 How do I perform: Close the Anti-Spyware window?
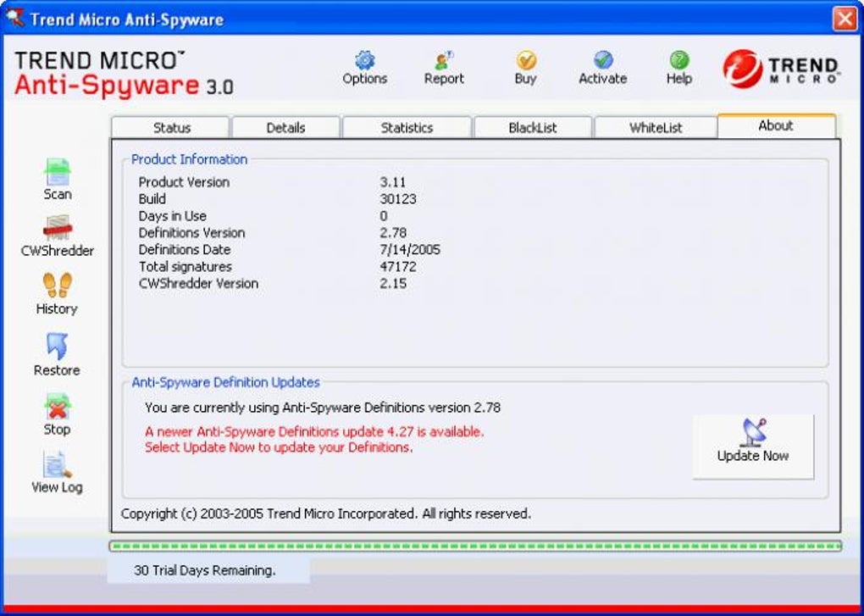coord(845,19)
